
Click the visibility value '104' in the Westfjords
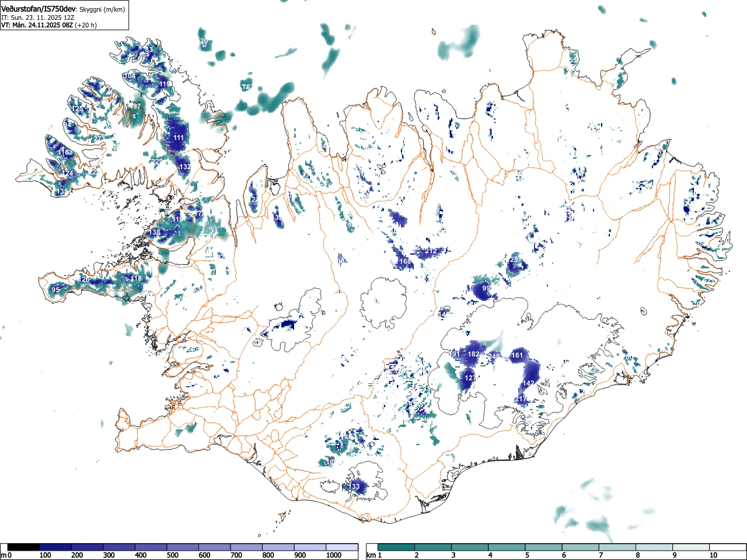(129, 76)
